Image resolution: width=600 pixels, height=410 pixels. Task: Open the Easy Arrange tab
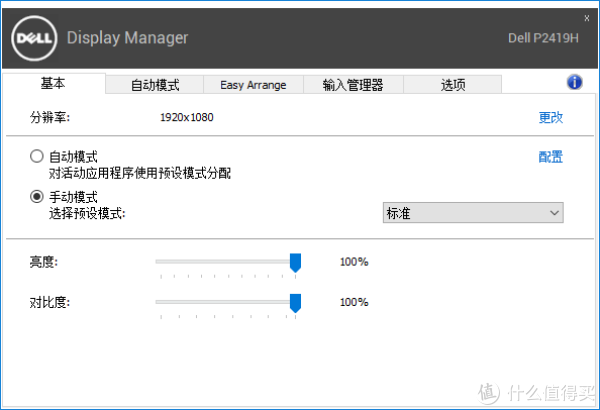coord(253,85)
